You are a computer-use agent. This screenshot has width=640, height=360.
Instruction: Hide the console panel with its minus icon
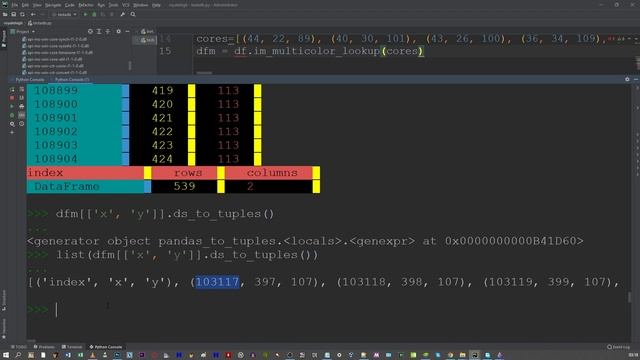click(x=636, y=79)
